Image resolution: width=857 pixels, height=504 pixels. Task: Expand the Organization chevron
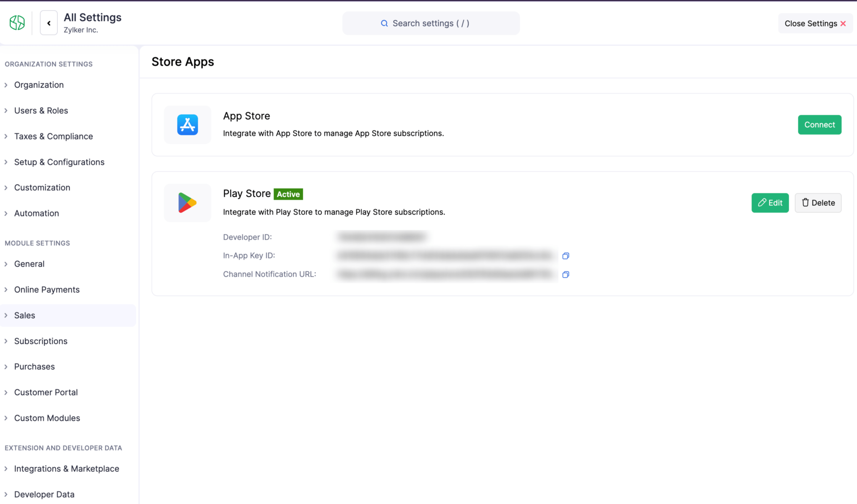[x=6, y=85]
